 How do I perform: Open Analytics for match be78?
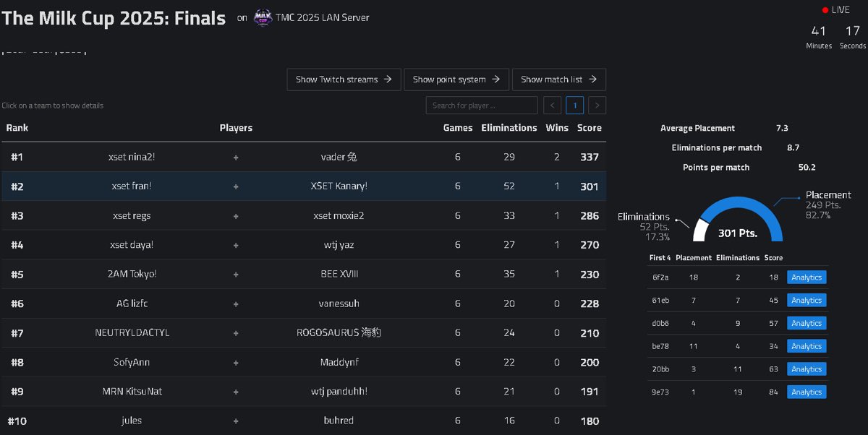807,346
